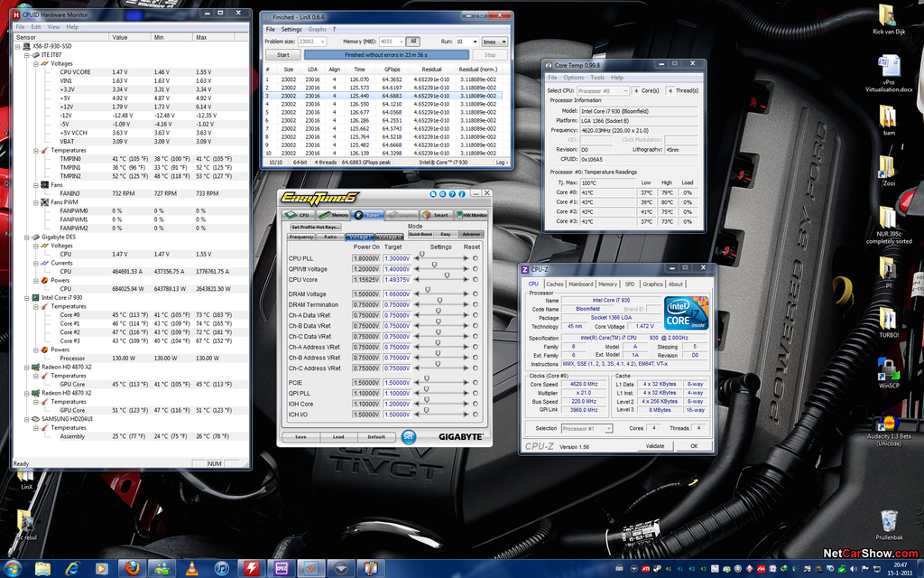Open EasyTune6 help via question-mark icon
Viewport: 924px width, 578px height.
[452, 194]
